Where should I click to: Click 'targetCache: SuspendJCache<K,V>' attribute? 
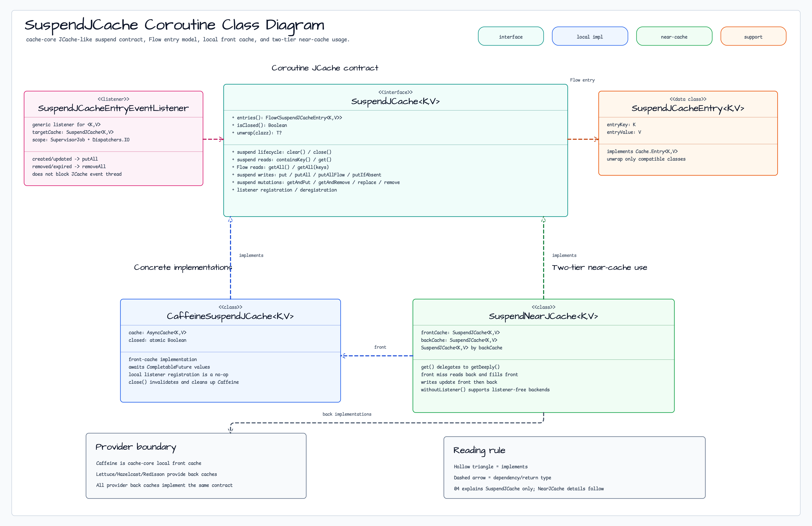73,132
